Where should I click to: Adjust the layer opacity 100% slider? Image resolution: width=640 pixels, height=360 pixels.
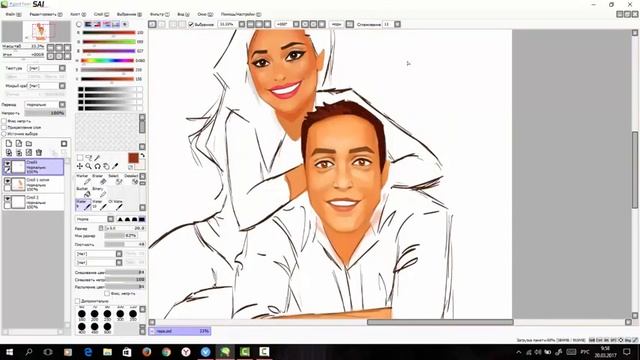45,113
